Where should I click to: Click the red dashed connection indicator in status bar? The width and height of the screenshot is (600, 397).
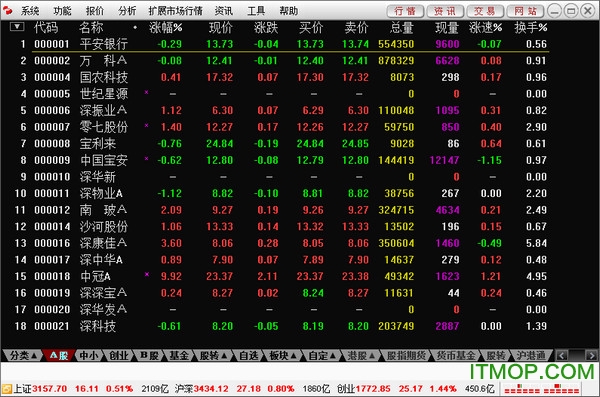541,389
